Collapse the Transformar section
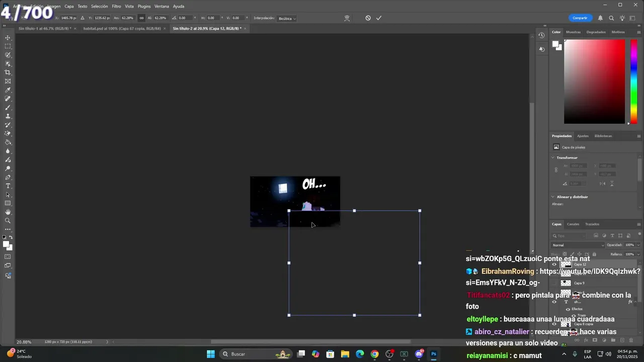644x362 pixels. point(553,158)
